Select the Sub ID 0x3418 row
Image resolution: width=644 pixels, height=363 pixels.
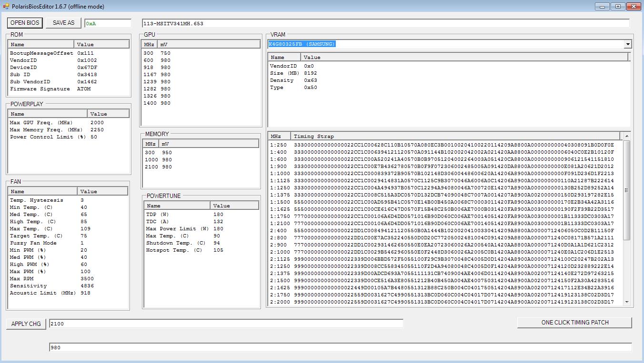point(69,75)
